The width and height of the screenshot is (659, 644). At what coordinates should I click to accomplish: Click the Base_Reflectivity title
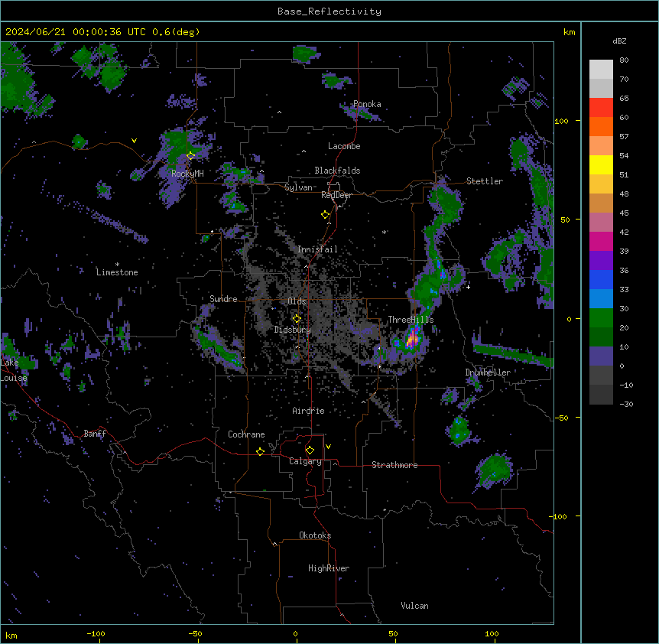(x=329, y=11)
